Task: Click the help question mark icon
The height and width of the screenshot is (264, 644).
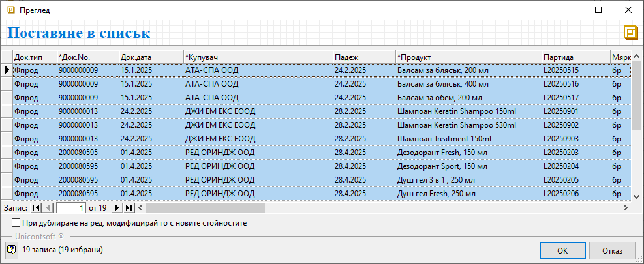Action: 12,250
